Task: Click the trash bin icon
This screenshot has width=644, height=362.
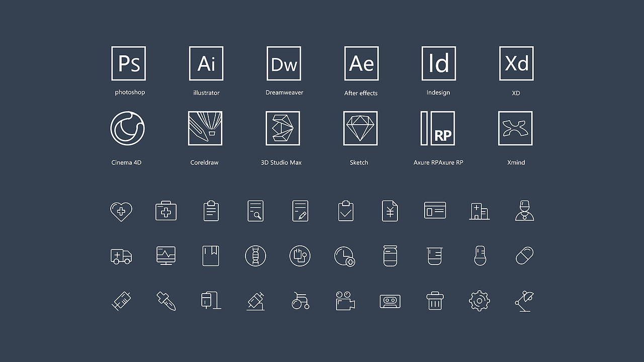Action: pos(435,301)
